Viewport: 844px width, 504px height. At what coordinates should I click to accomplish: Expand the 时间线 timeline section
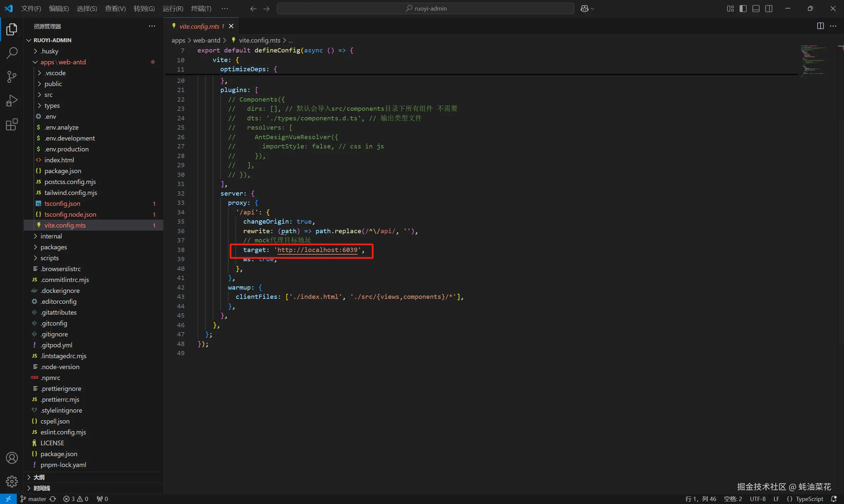(x=93, y=488)
